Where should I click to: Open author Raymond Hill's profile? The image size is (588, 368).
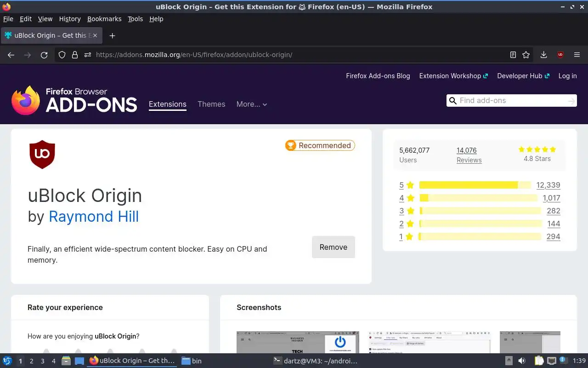94,216
